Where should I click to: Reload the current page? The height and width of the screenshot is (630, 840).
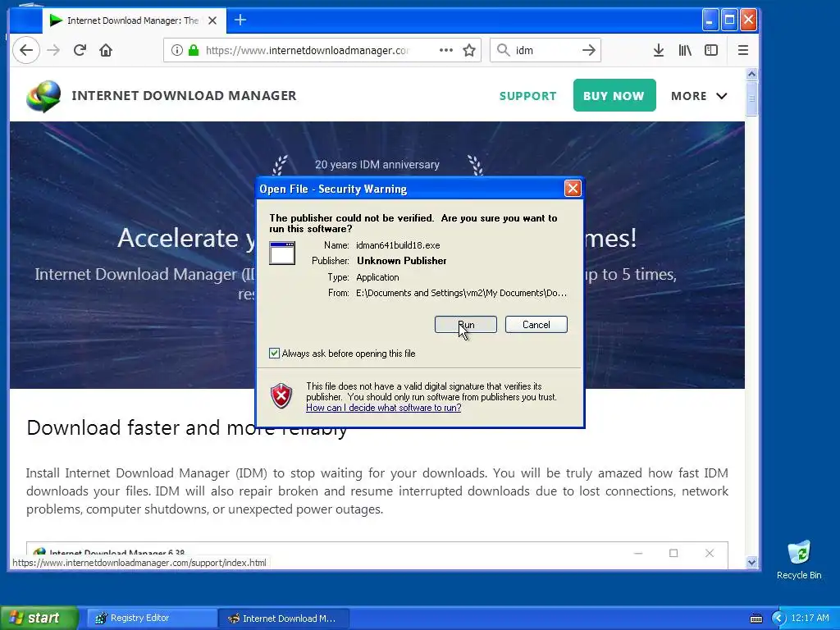pyautogui.click(x=80, y=50)
